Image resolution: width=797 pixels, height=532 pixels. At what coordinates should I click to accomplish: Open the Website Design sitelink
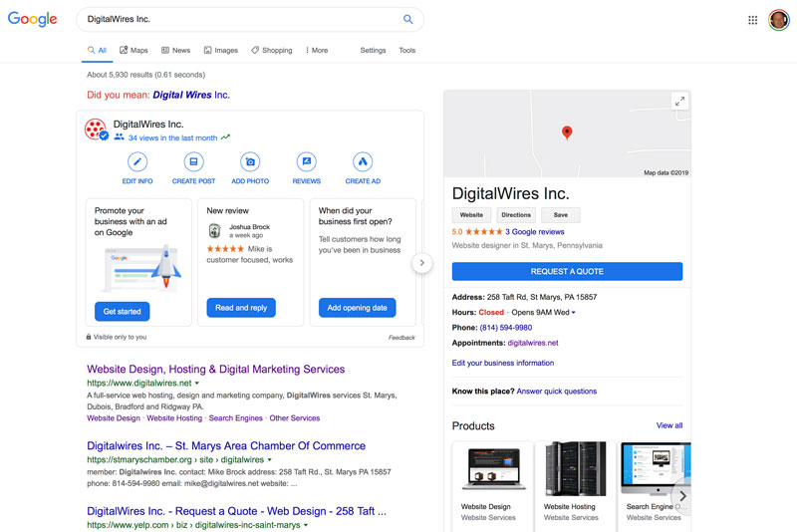(114, 417)
